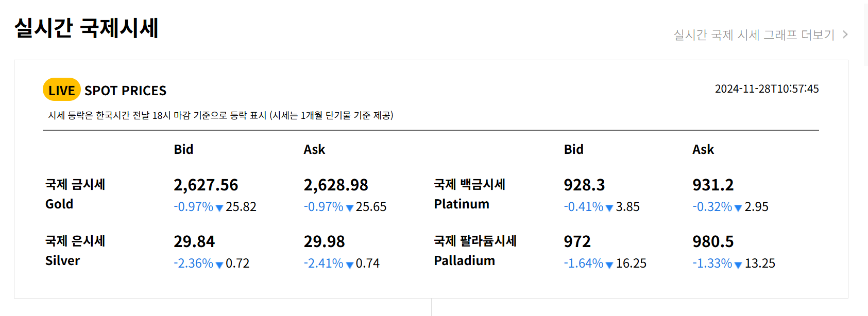The width and height of the screenshot is (868, 316).
Task: Click the SPOT PRICES title text
Action: pyautogui.click(x=125, y=91)
